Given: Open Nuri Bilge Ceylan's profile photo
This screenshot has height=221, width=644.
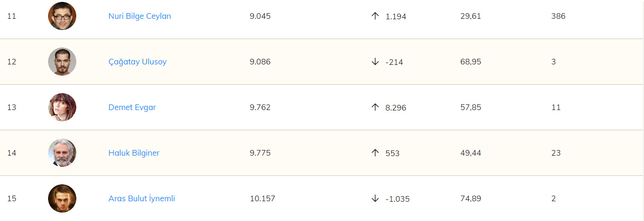Looking at the screenshot, I should click(62, 16).
